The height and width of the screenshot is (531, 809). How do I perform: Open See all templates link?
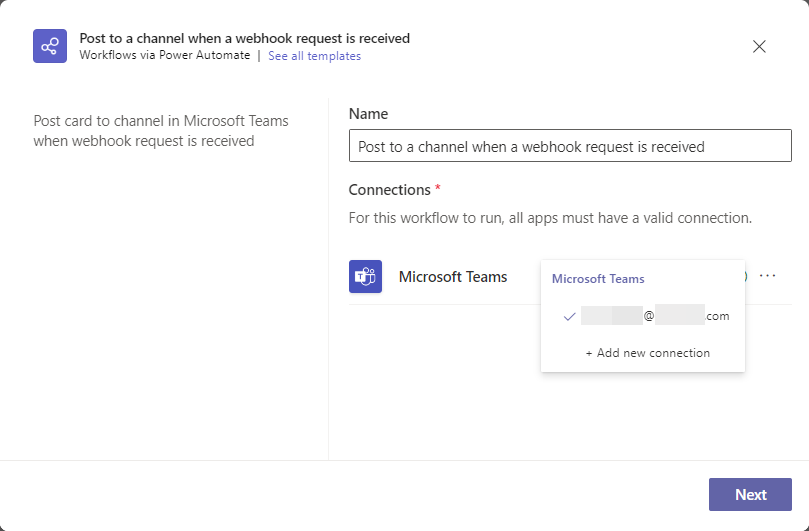pyautogui.click(x=314, y=56)
